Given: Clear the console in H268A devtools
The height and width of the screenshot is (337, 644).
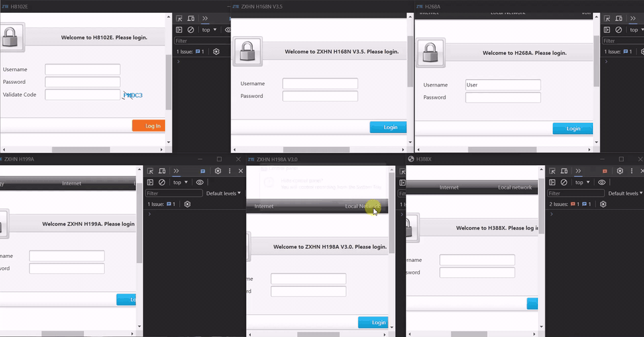Looking at the screenshot, I should click(x=619, y=30).
